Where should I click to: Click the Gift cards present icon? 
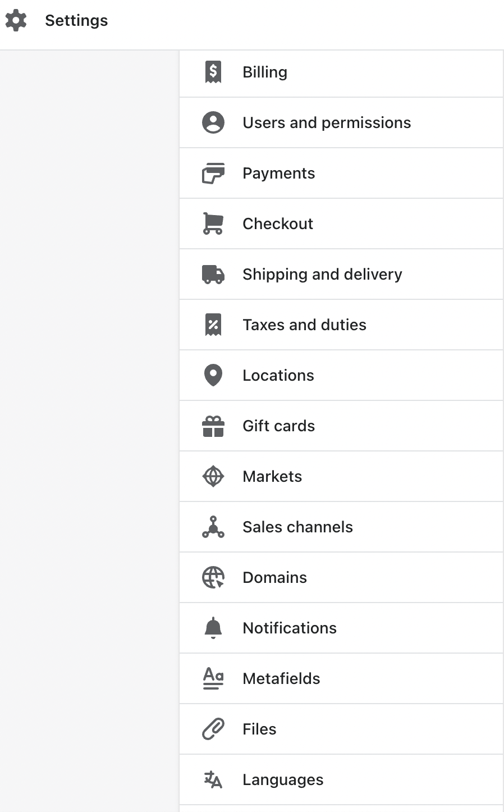point(213,426)
